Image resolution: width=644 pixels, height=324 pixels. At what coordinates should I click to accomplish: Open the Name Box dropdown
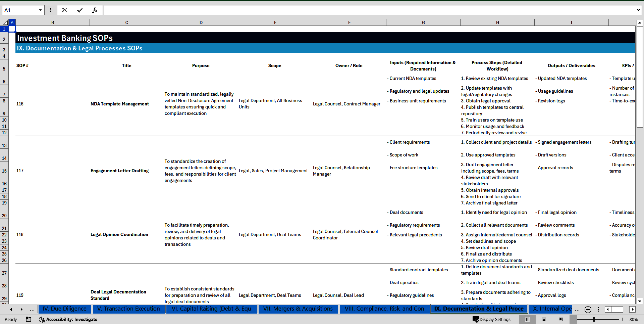tap(40, 10)
